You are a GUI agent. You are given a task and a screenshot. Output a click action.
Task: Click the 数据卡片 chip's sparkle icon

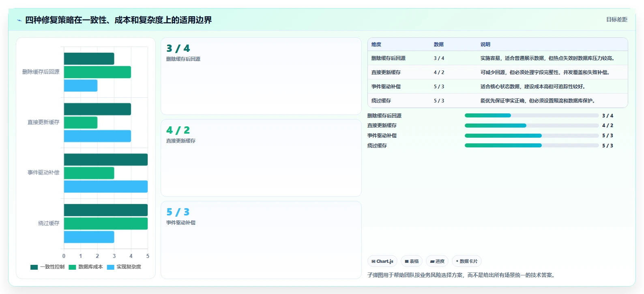tap(457, 261)
